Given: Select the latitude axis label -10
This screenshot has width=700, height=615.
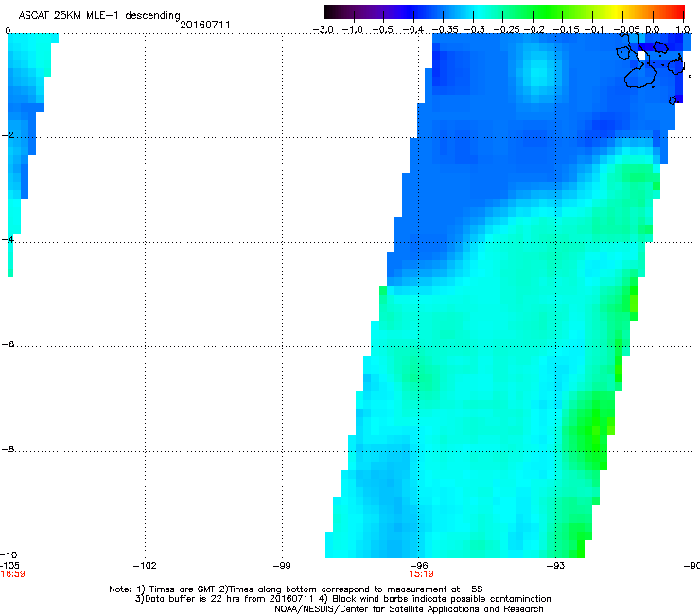Looking at the screenshot, I should click(9, 554).
